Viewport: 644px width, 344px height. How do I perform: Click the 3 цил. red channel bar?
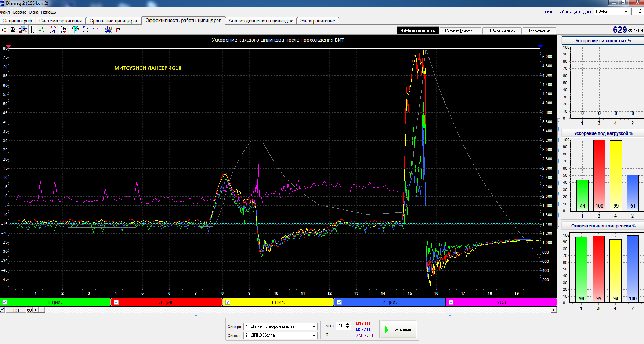tap(167, 302)
